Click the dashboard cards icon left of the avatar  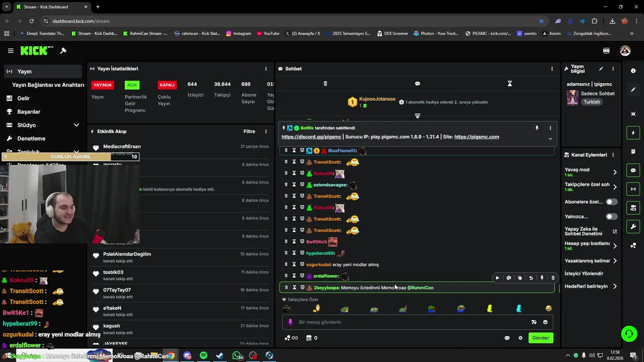tap(606, 51)
